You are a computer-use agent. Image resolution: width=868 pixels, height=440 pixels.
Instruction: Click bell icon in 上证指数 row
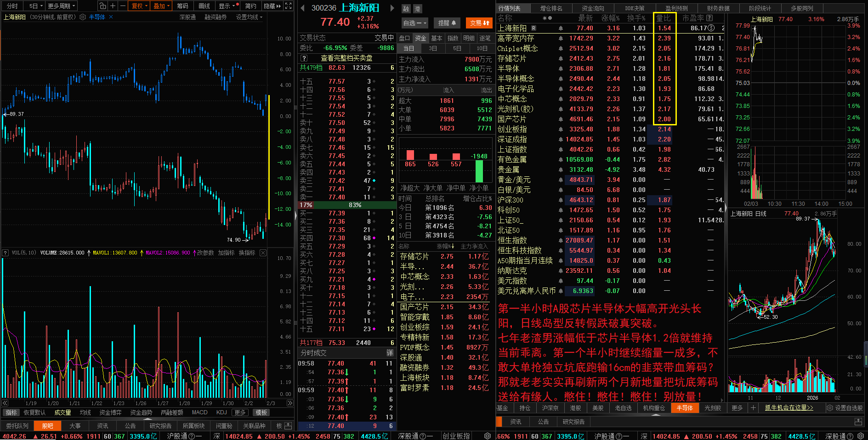561,149
